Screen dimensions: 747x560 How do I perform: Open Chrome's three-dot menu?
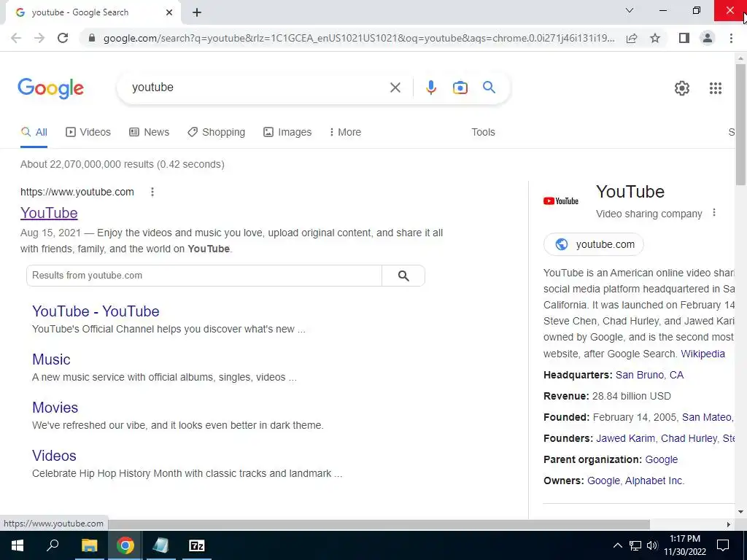[731, 38]
